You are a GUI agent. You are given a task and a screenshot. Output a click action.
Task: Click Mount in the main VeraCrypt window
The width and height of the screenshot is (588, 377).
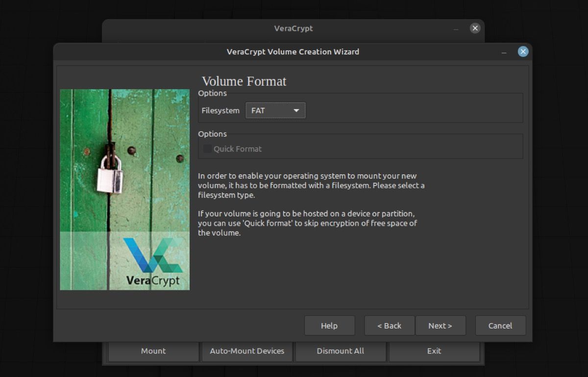click(x=153, y=351)
